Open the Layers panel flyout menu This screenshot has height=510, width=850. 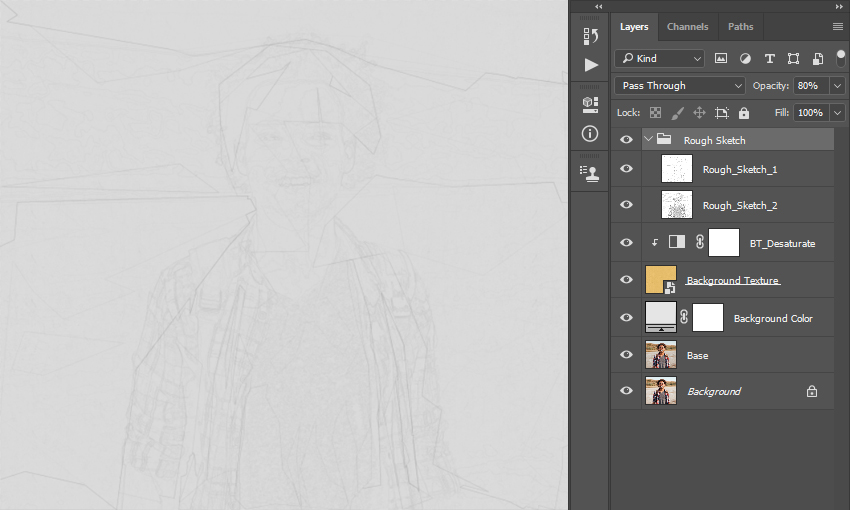coord(838,27)
